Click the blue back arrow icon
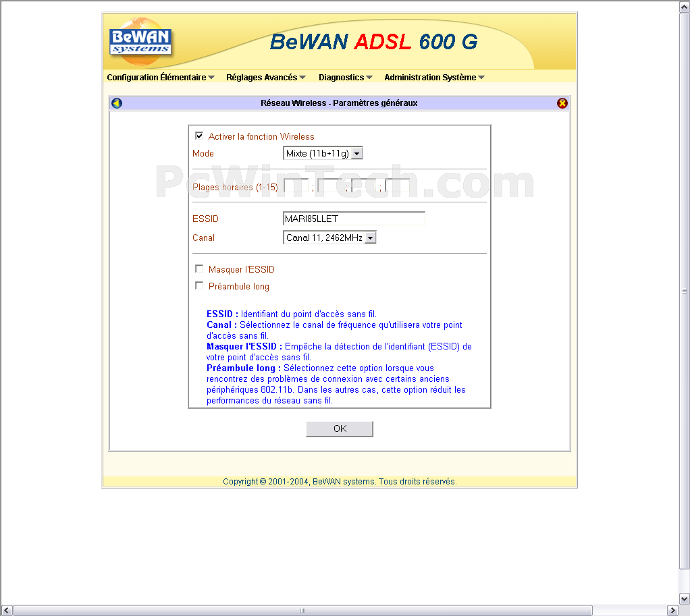Image resolution: width=690 pixels, height=616 pixels. click(117, 103)
